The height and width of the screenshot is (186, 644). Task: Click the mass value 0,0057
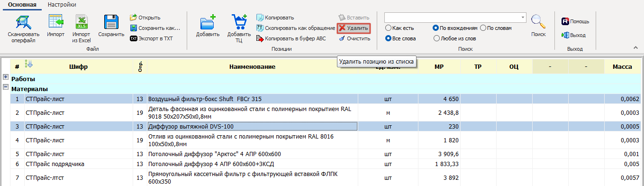point(629,178)
